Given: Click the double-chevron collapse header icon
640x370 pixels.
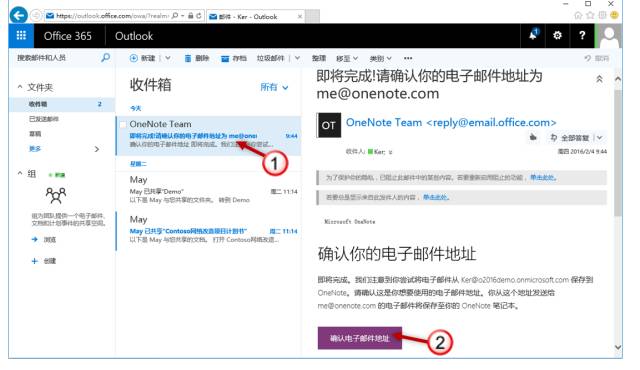Looking at the screenshot, I should [599, 79].
